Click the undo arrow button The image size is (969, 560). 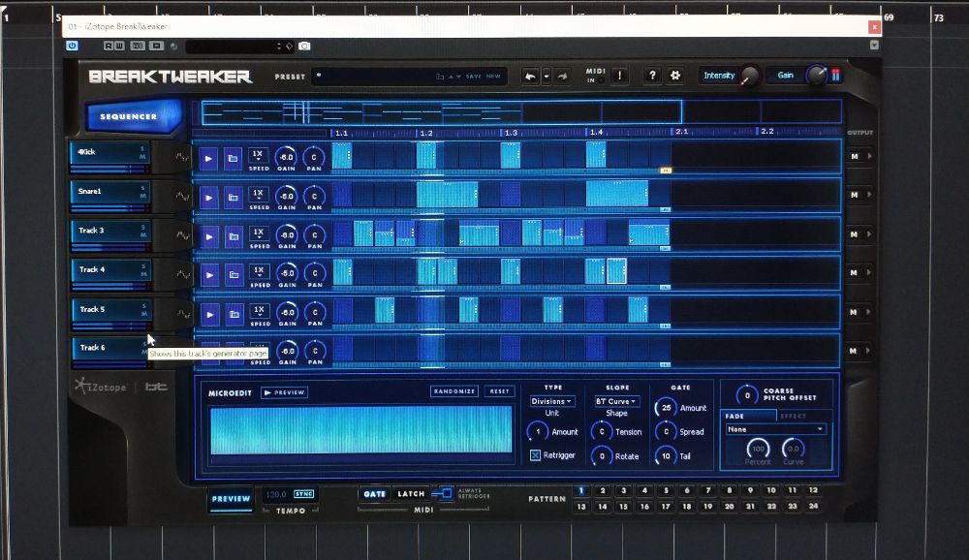(530, 76)
